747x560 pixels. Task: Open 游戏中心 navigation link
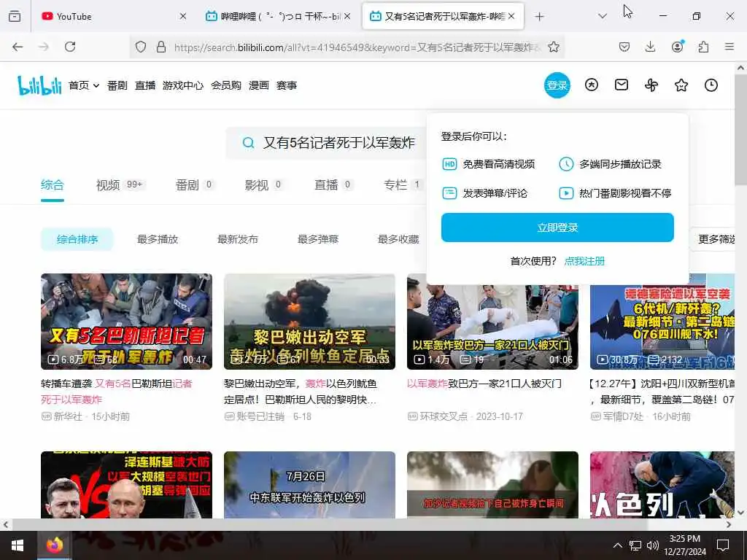click(x=183, y=85)
